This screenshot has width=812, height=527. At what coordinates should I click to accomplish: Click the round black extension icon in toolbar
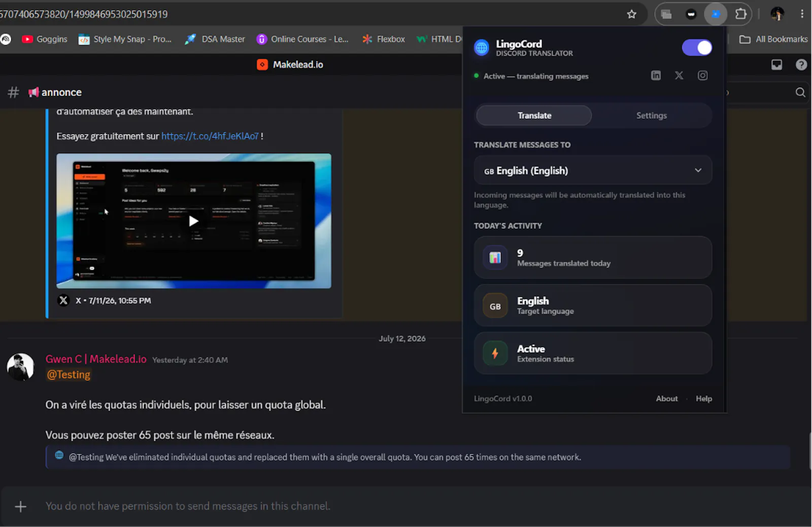click(691, 14)
